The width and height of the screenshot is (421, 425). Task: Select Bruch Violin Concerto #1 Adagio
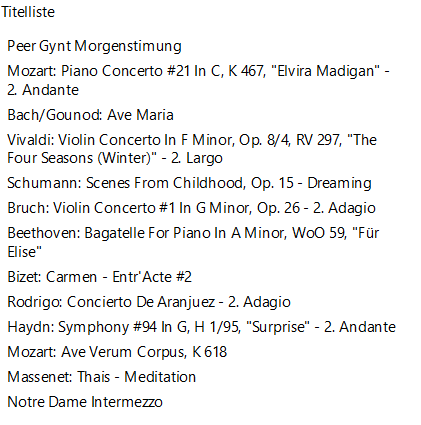click(191, 208)
